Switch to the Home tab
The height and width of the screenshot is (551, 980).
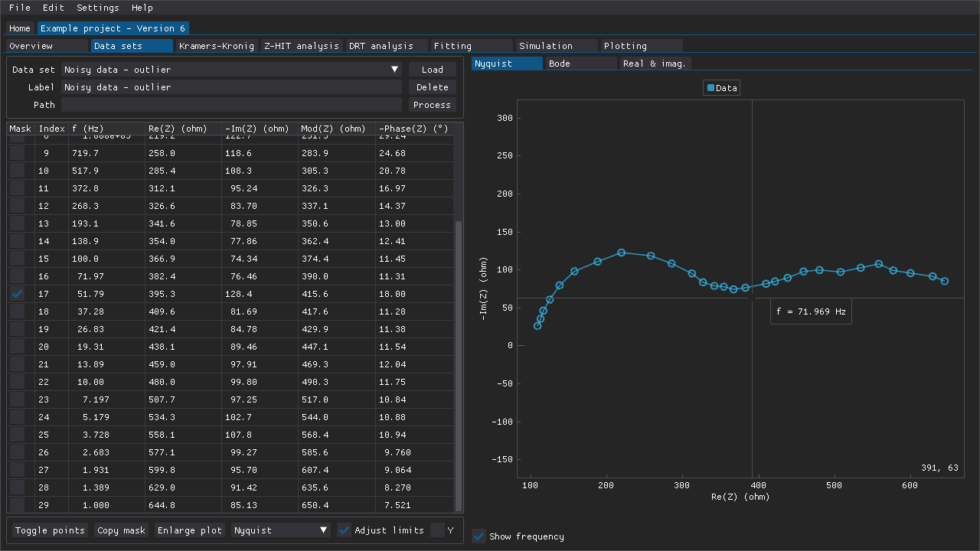pyautogui.click(x=20, y=28)
